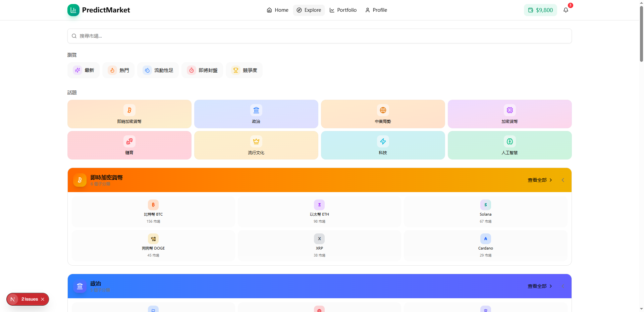The width and height of the screenshot is (644, 312).
Task: Click the PredictMarket logo icon
Action: click(73, 10)
